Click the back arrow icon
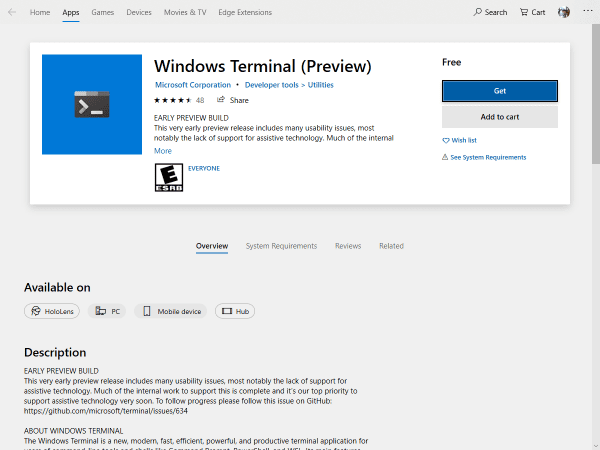 pos(11,12)
